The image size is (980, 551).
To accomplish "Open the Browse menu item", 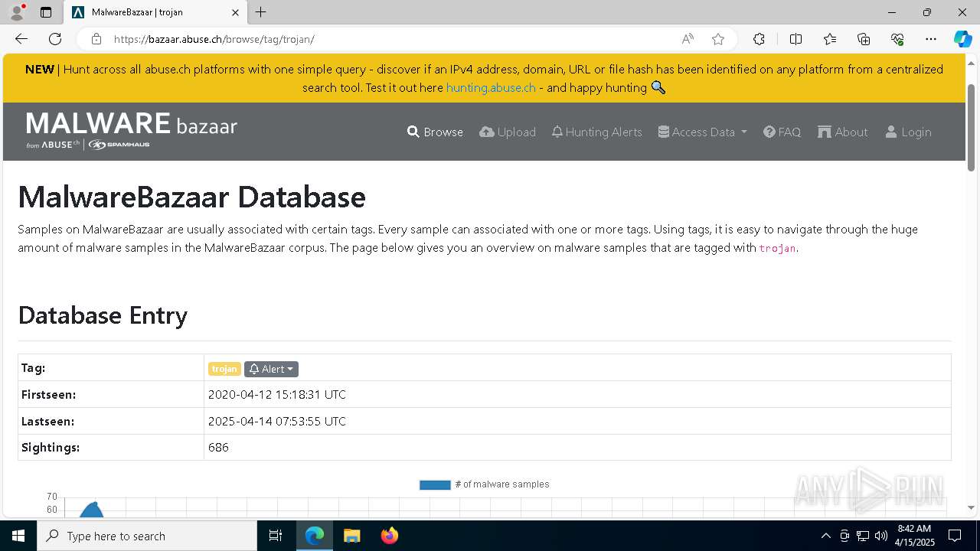I will [x=435, y=132].
